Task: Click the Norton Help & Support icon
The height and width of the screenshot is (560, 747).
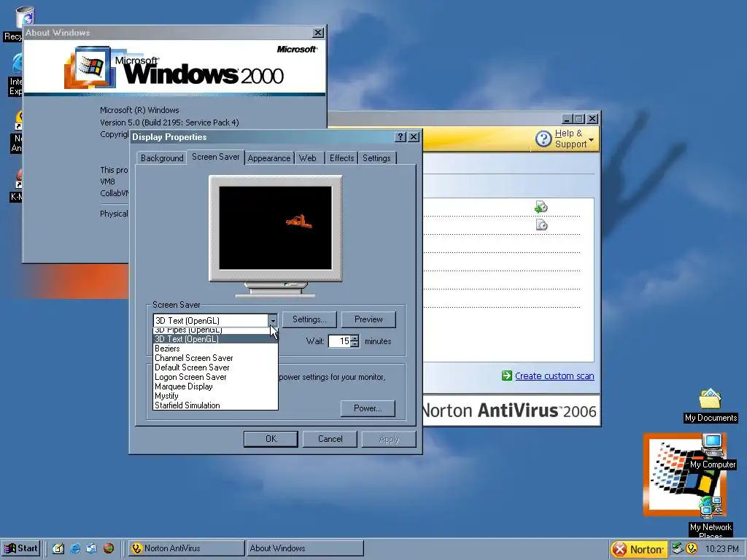Action: pyautogui.click(x=543, y=139)
